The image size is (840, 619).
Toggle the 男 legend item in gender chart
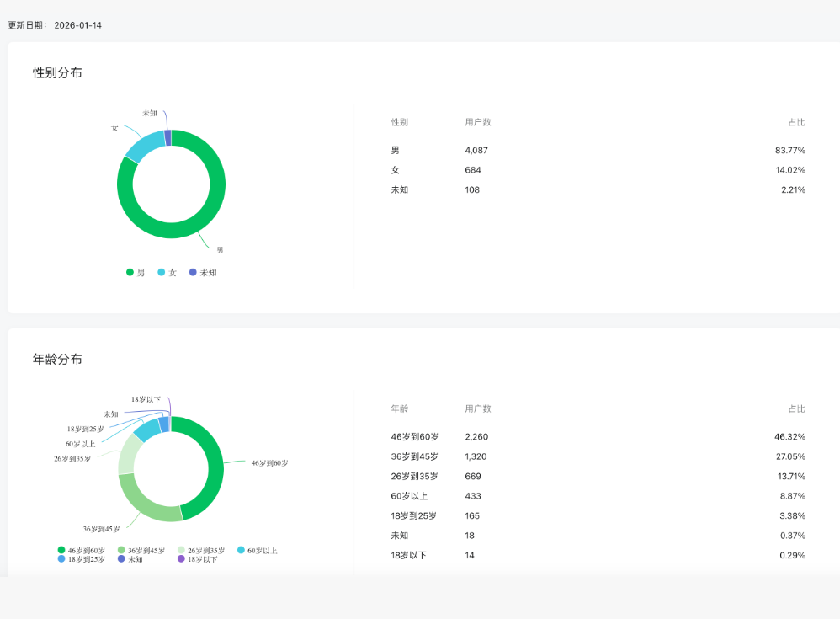(x=136, y=272)
